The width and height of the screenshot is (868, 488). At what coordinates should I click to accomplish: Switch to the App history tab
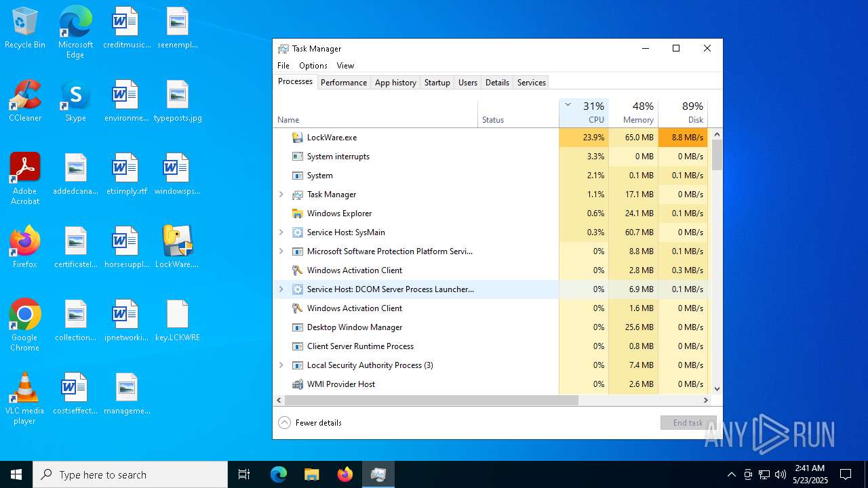[x=395, y=83]
